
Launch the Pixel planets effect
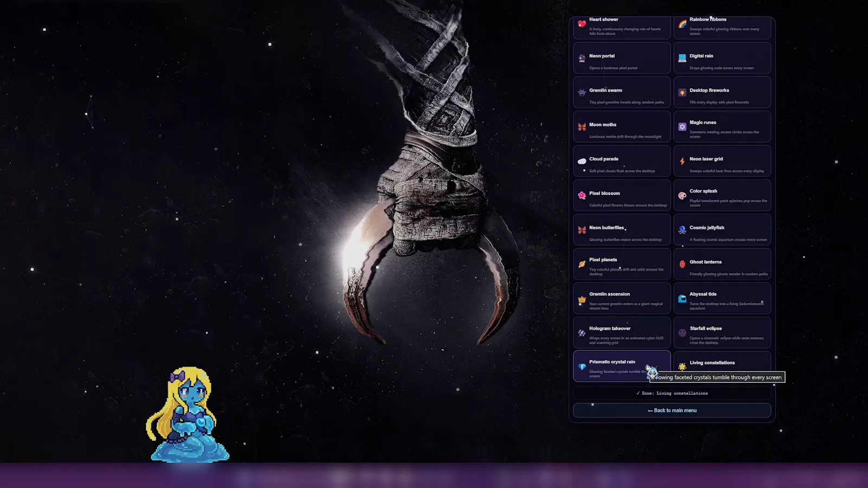tap(622, 264)
